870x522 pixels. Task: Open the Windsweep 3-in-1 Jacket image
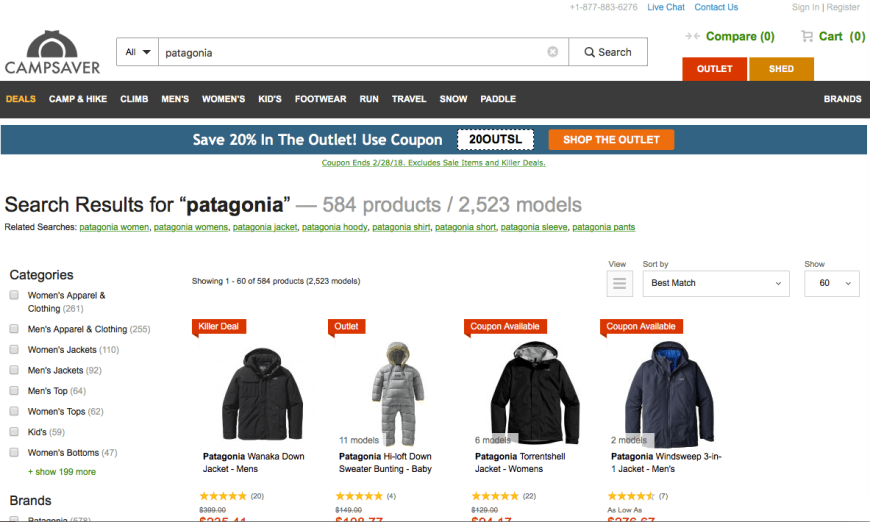click(x=670, y=392)
